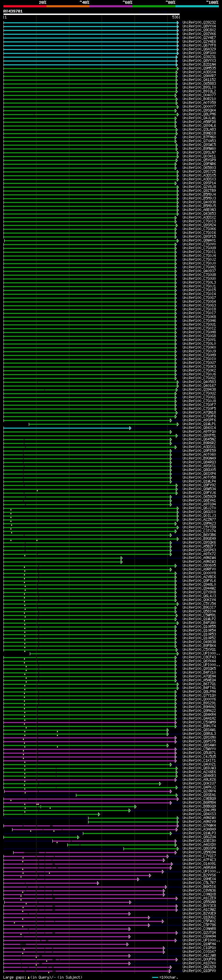Screen dimensions: 222x980
Task: Click the cyan ~100% identity legend segment
Action: coord(197,6)
